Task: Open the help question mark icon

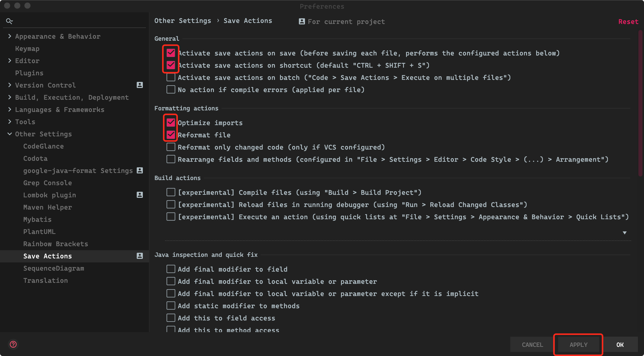Action: pos(13,344)
